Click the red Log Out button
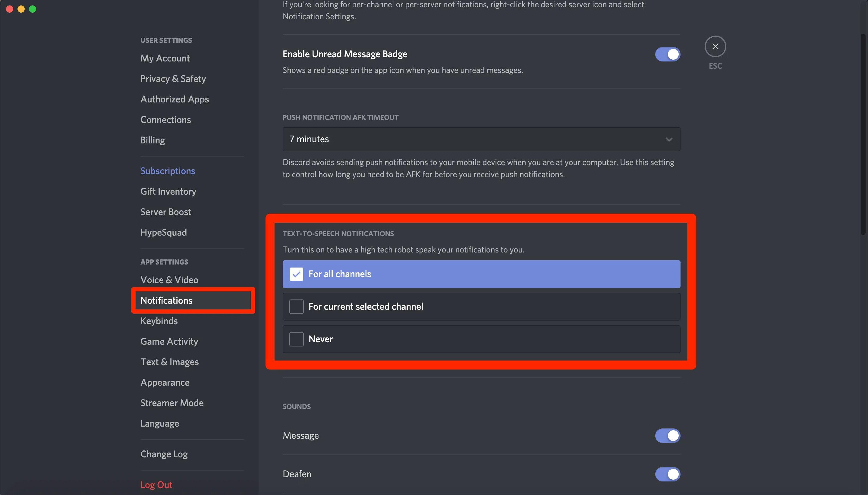Screen dimensions: 868x495 (x=156, y=485)
